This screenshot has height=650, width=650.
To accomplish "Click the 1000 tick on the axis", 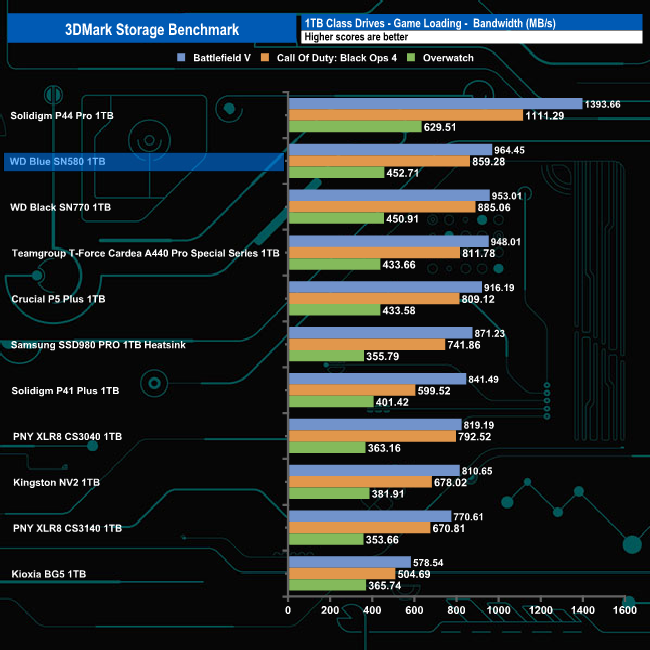I will click(x=498, y=610).
